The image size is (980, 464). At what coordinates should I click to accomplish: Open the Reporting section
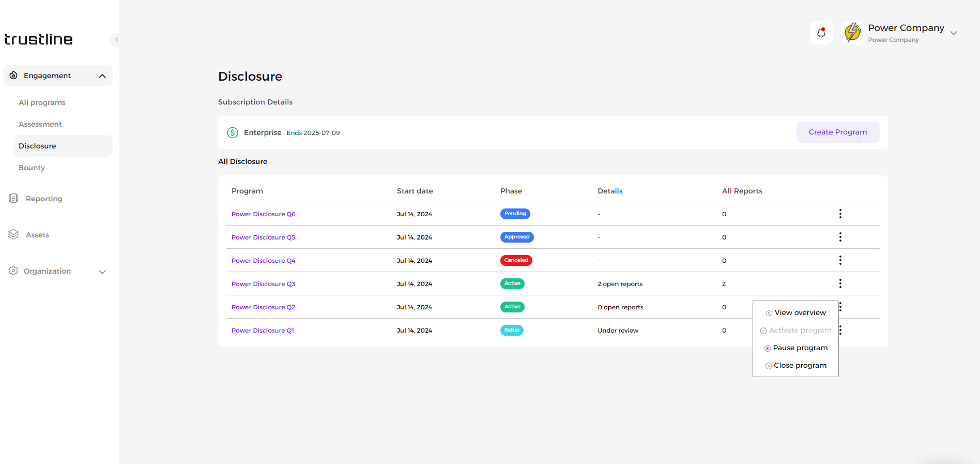pos(43,199)
